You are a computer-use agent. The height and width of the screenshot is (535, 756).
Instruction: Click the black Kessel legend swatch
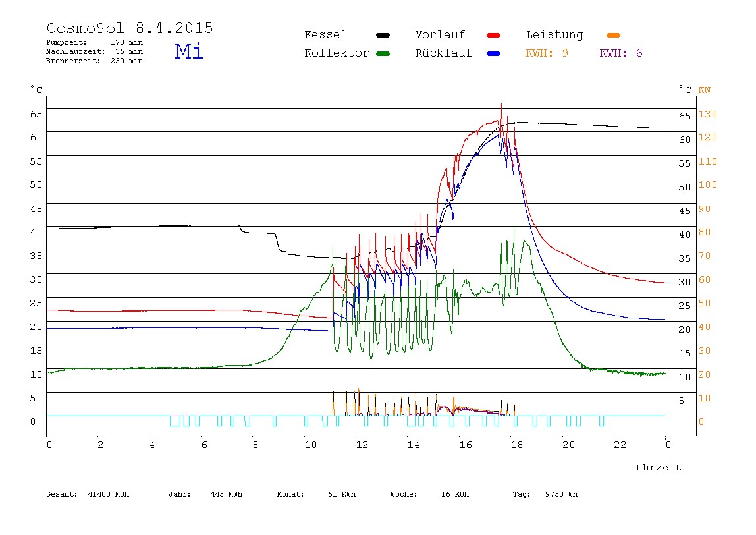[383, 35]
